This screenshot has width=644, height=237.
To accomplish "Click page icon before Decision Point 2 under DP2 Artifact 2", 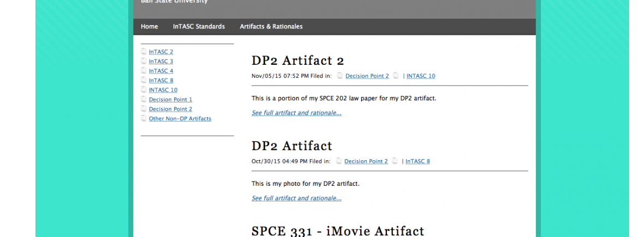I will 339,76.
